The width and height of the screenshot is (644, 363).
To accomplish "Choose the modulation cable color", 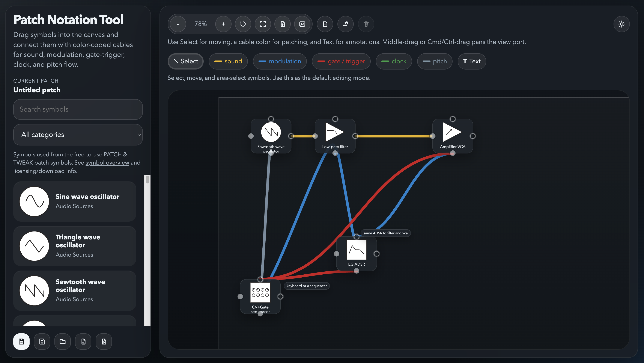I will coord(280,61).
